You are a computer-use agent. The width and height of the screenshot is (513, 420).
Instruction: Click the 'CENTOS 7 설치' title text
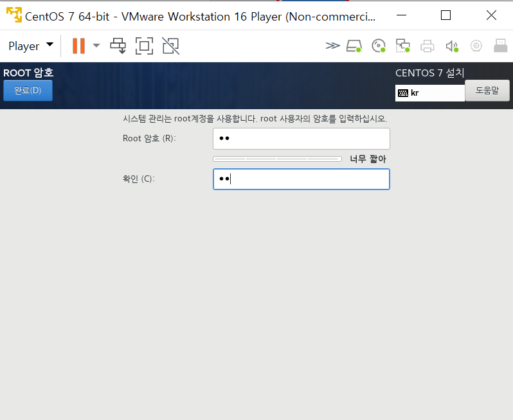pos(430,73)
